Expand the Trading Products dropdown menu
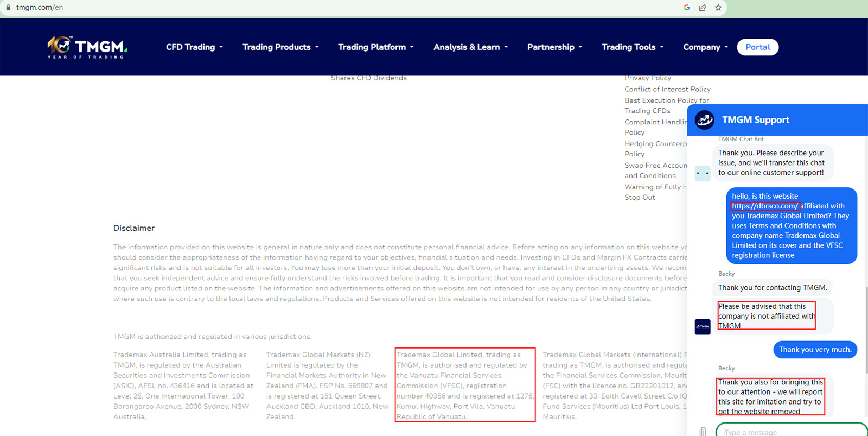This screenshot has width=868, height=436. tap(280, 47)
